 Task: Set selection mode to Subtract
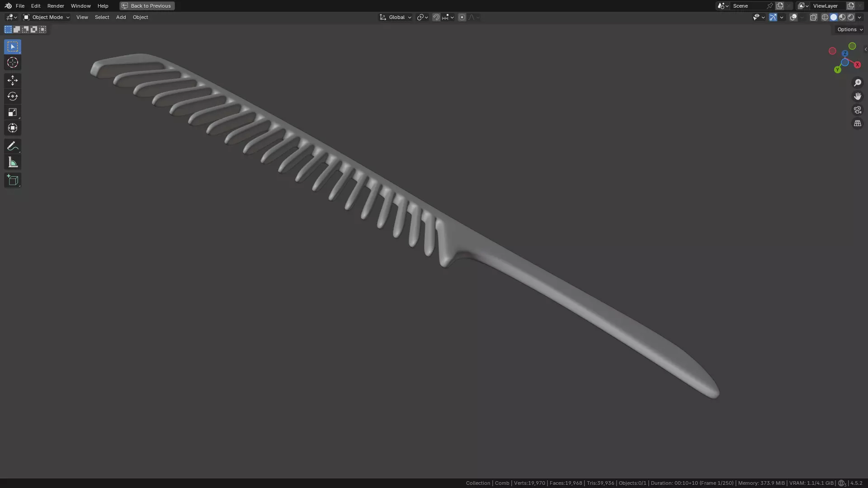25,29
